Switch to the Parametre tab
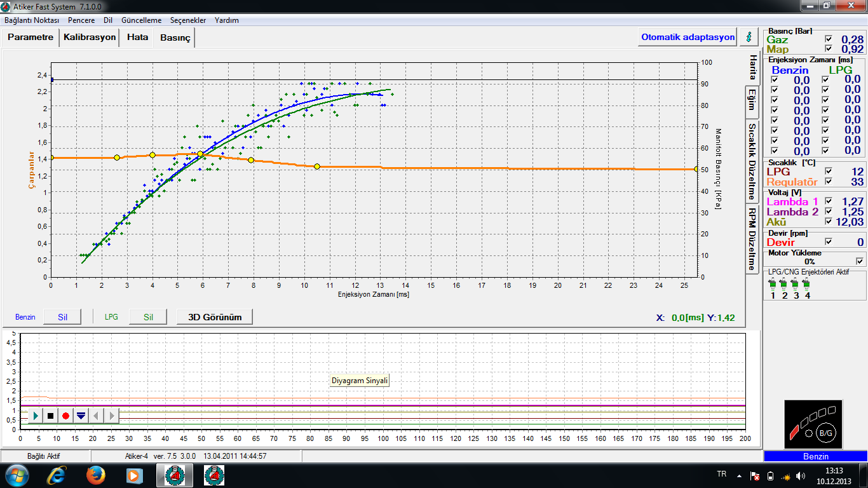 31,37
